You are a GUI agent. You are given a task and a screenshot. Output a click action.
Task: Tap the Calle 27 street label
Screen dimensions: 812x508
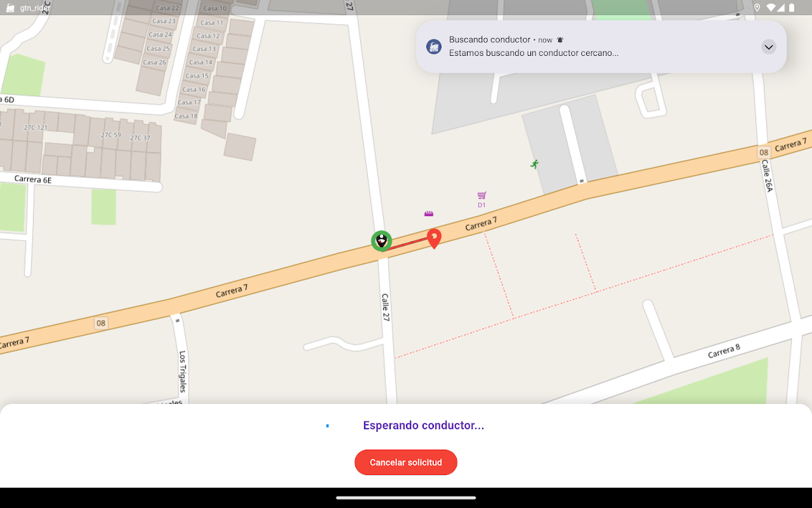386,307
